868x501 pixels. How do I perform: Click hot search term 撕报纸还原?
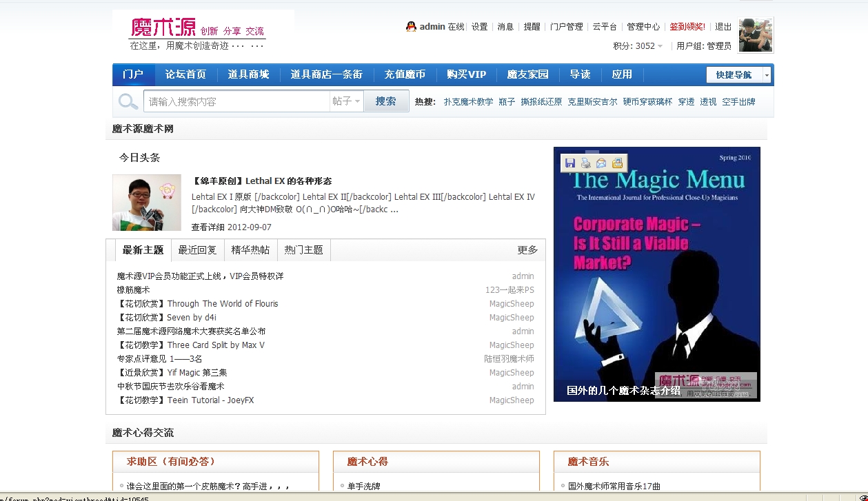tap(541, 101)
